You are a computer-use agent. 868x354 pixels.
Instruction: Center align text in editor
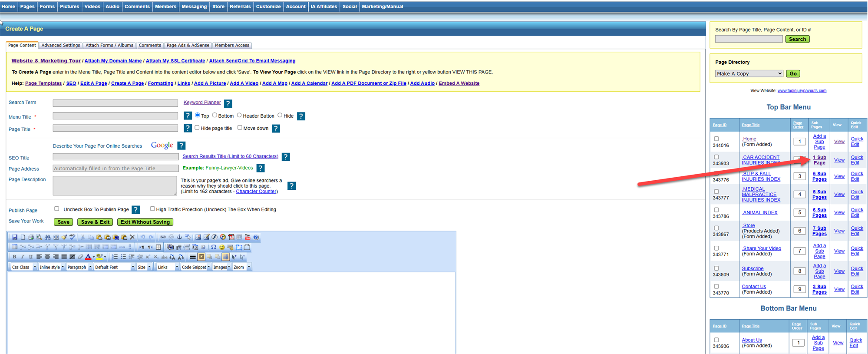point(47,257)
